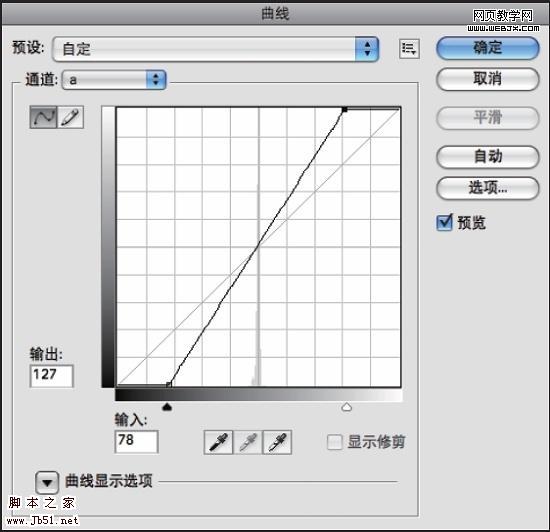Pick the gray point eyedropper
The width and height of the screenshot is (550, 532).
point(248,442)
